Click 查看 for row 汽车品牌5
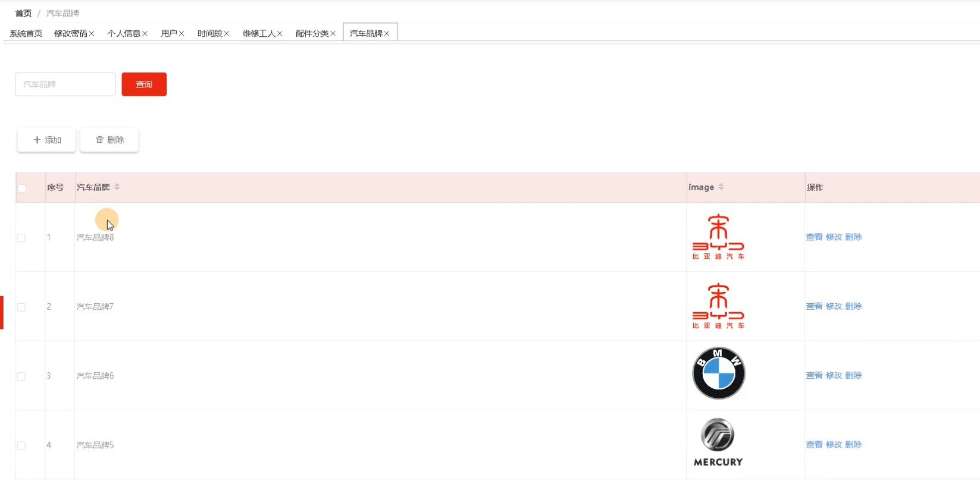 814,444
